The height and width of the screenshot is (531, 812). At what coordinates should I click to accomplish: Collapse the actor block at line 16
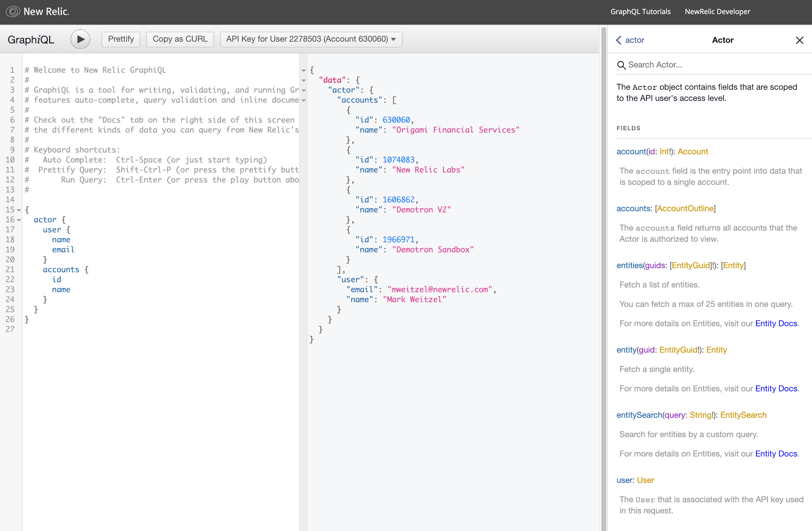[x=19, y=220]
